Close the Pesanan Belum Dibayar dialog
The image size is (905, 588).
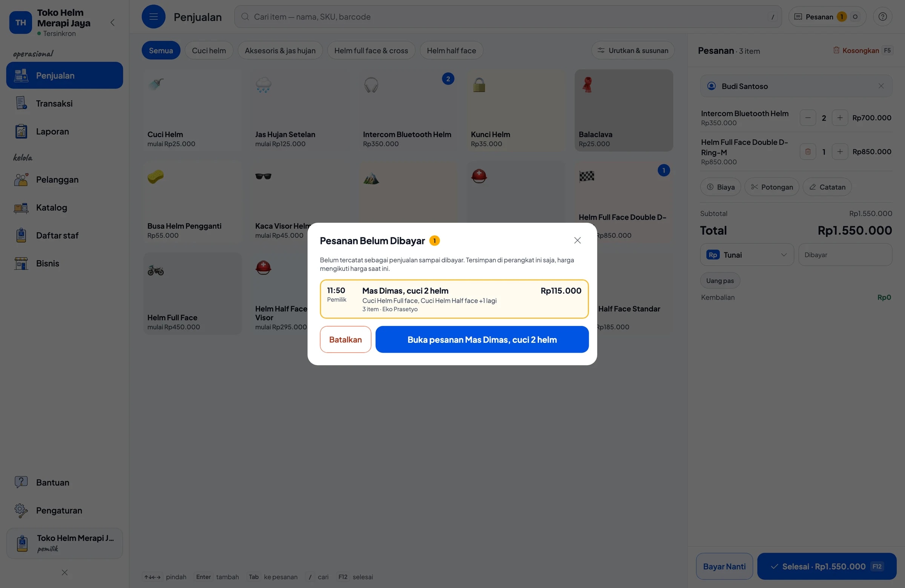[577, 240]
